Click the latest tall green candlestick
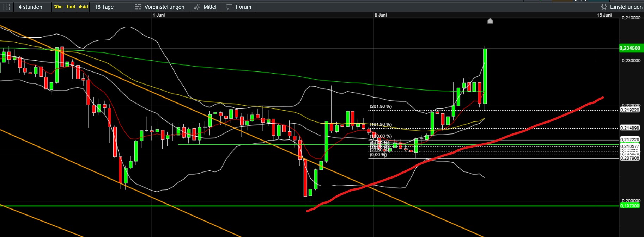The height and width of the screenshot is (237, 644). [x=485, y=76]
